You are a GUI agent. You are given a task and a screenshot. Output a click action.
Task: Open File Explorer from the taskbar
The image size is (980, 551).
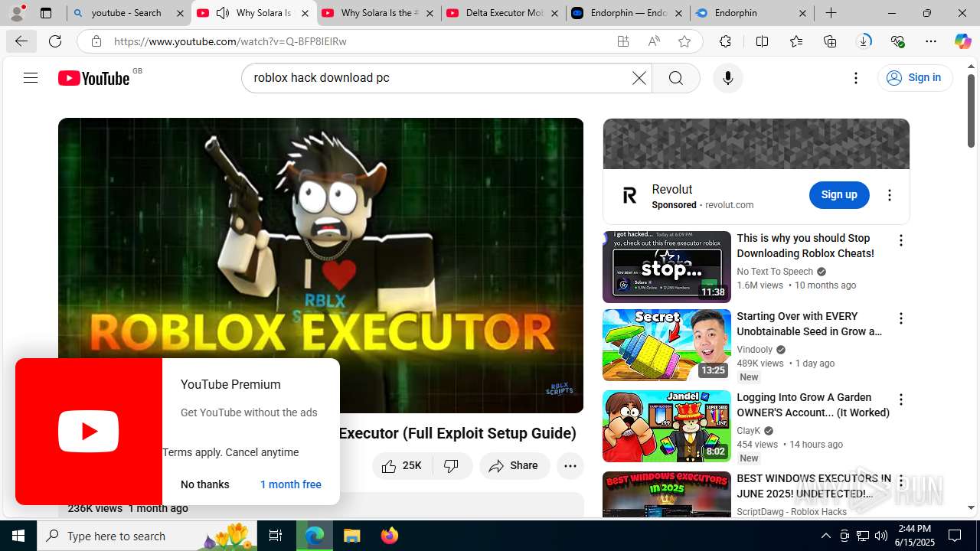[351, 536]
